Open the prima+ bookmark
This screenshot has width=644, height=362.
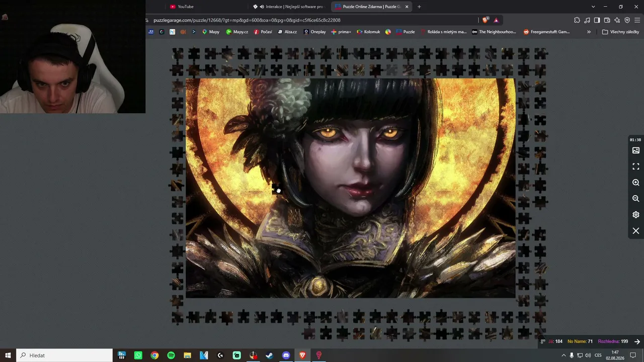coord(341,32)
